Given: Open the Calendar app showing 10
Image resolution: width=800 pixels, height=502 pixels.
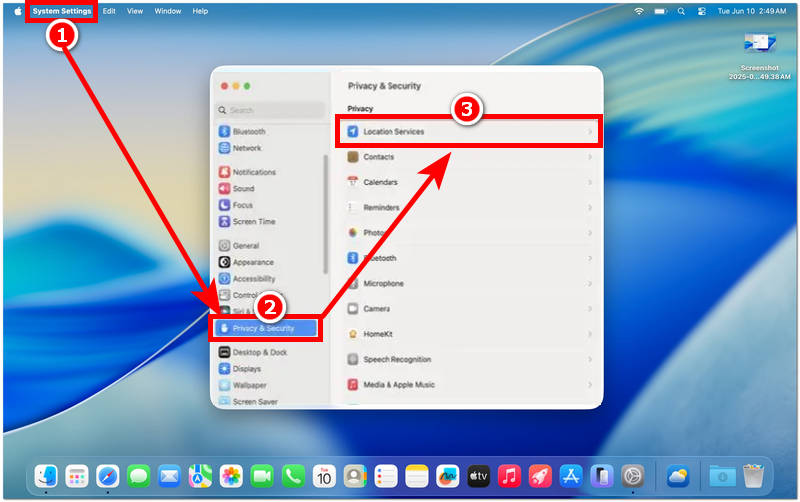Looking at the screenshot, I should [324, 476].
